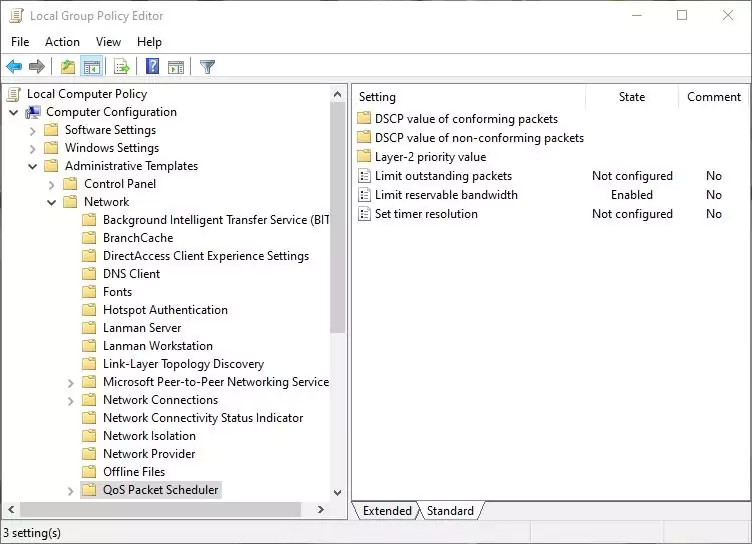Click the policy icon beside Set timer resolution
Viewport: 752px width, 544px height.
tap(364, 214)
